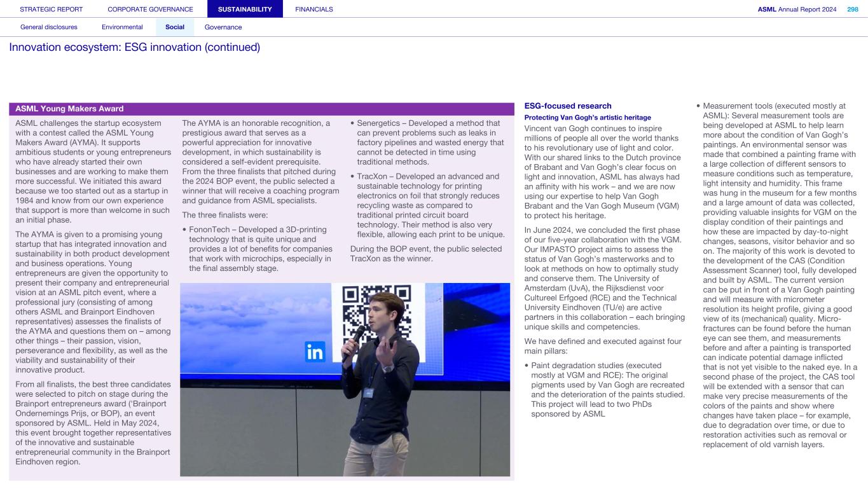Select the highlighted Sustainability tab
The height and width of the screenshot is (489, 868).
245,9
